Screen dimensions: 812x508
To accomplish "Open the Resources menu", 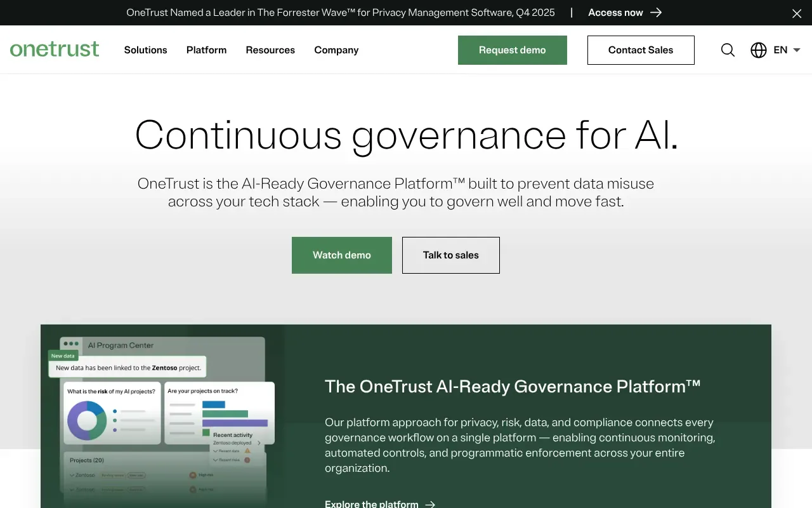I will (x=270, y=50).
